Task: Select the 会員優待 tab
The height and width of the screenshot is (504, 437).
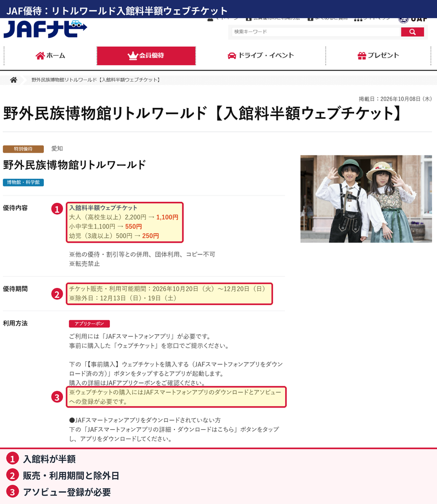Action: tap(146, 56)
